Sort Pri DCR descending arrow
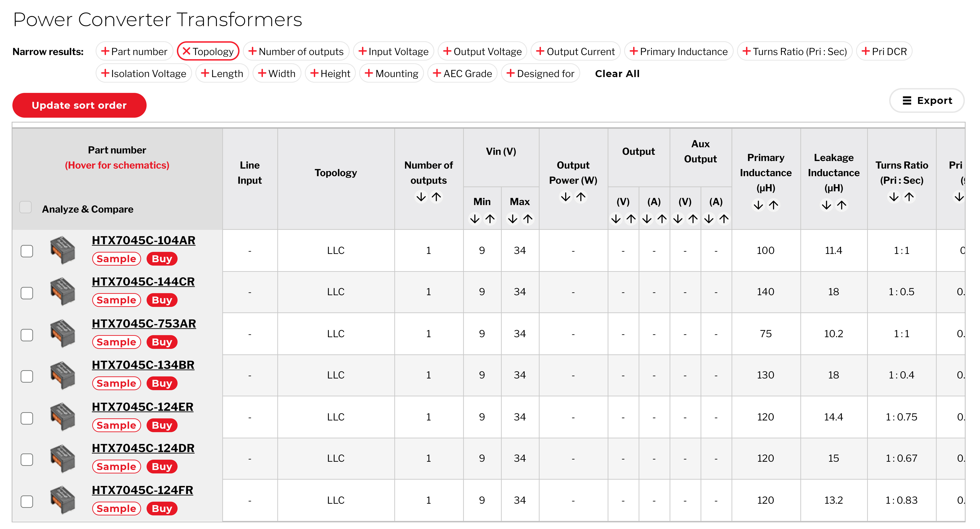980x529 pixels. point(959,197)
